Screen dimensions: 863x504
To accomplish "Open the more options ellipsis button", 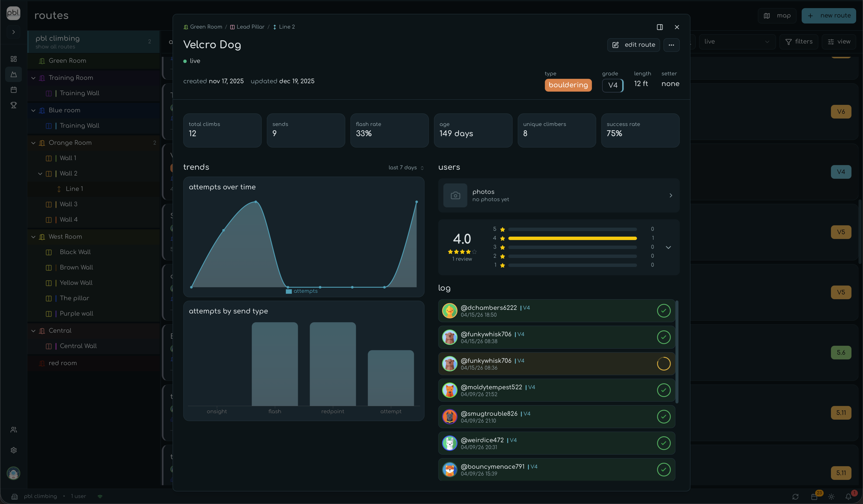I will point(671,45).
